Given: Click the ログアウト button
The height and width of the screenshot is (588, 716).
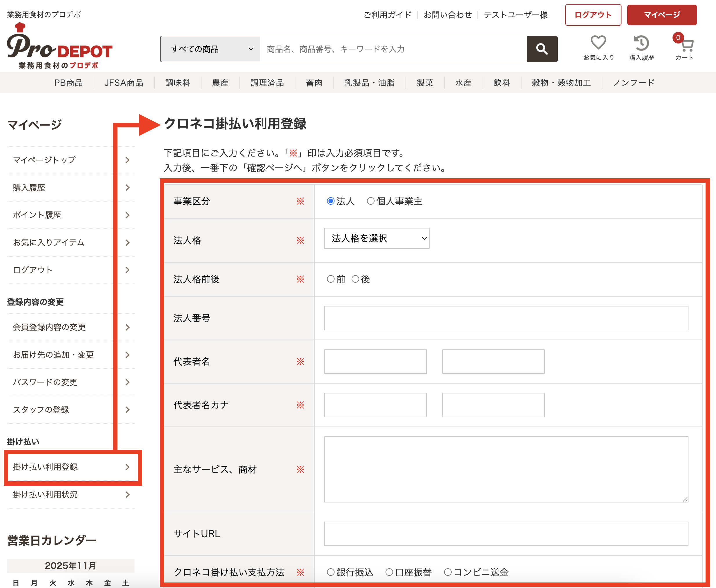Looking at the screenshot, I should [x=593, y=15].
